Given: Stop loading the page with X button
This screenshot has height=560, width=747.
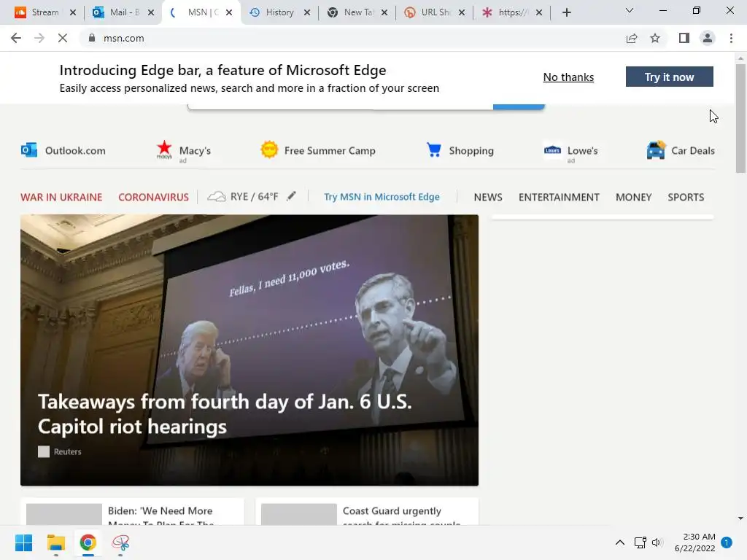Looking at the screenshot, I should pos(63,38).
